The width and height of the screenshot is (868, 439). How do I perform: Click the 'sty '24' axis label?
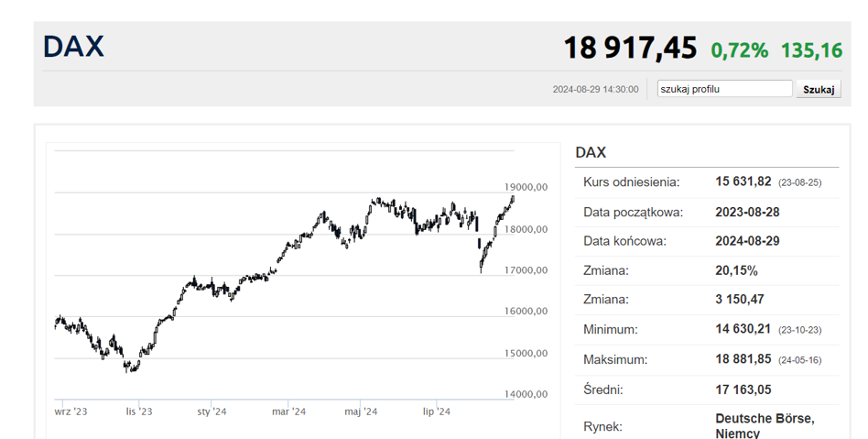(x=212, y=412)
